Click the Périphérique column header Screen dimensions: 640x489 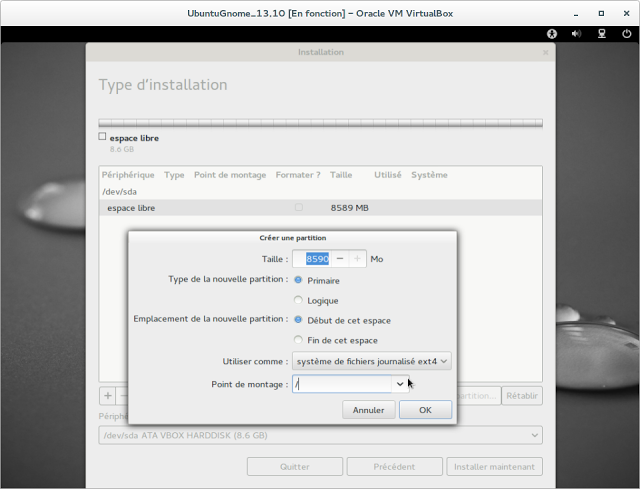pos(128,175)
